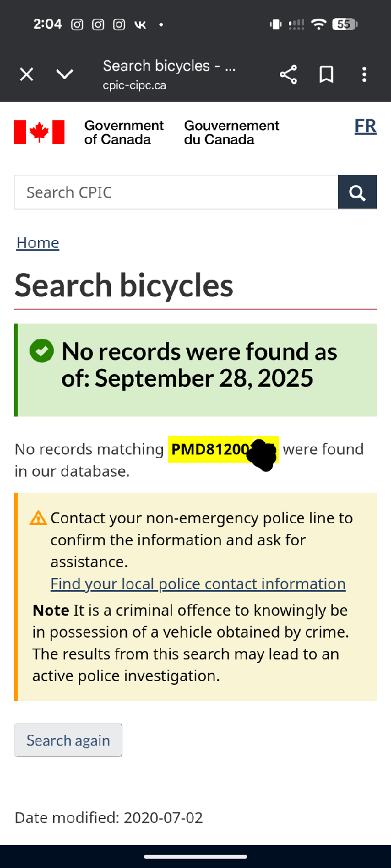
Task: Tap the minimize chevron arrow
Action: point(65,74)
